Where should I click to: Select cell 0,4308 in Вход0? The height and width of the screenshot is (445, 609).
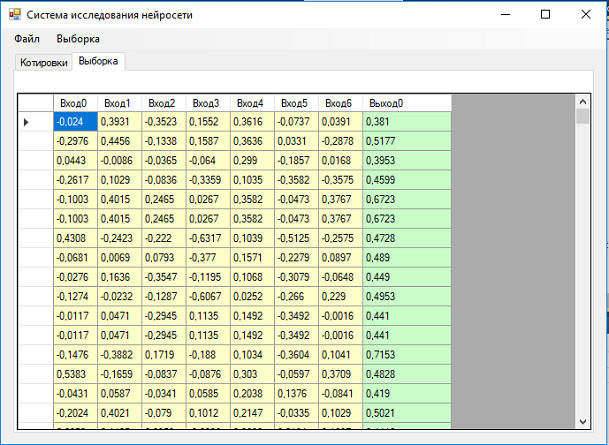click(x=75, y=238)
